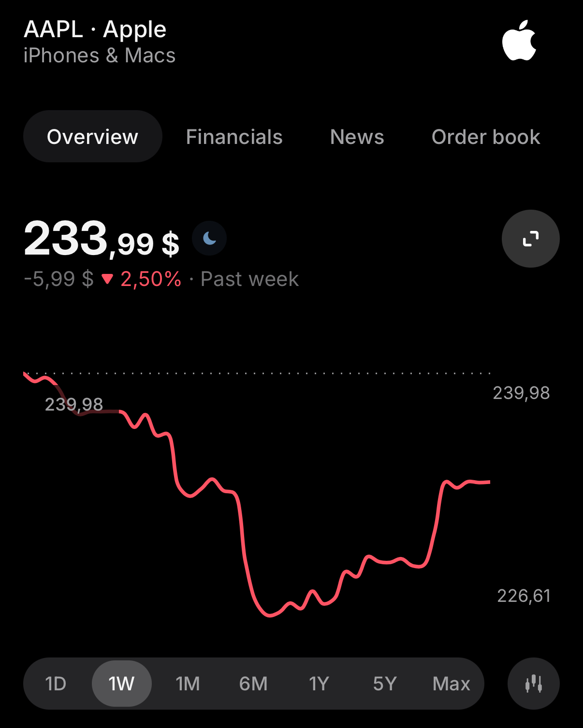This screenshot has width=583, height=728.
Task: Tap the lowest point of price line
Action: (x=269, y=615)
